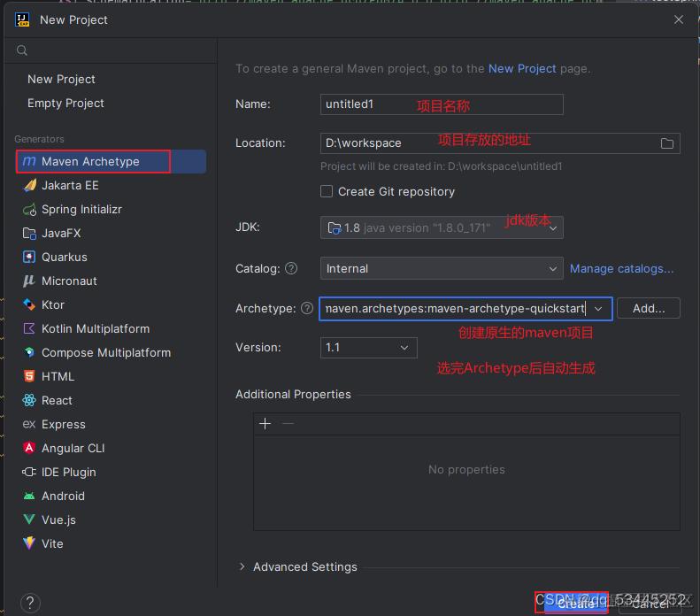Select New Project in the sidebar
700x616 pixels.
click(61, 79)
